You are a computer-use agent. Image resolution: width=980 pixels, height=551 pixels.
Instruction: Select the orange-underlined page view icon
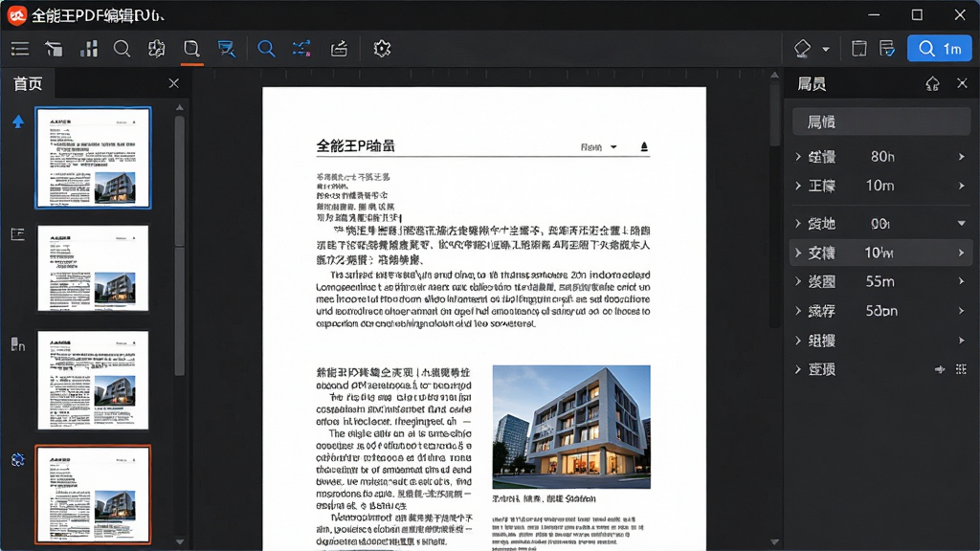click(x=191, y=49)
